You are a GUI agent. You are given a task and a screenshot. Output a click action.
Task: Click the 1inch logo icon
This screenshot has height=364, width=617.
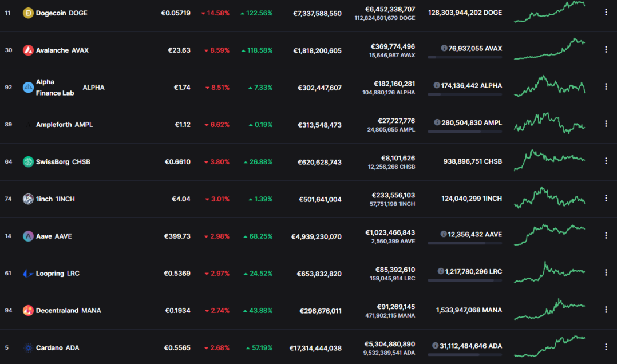(x=28, y=199)
